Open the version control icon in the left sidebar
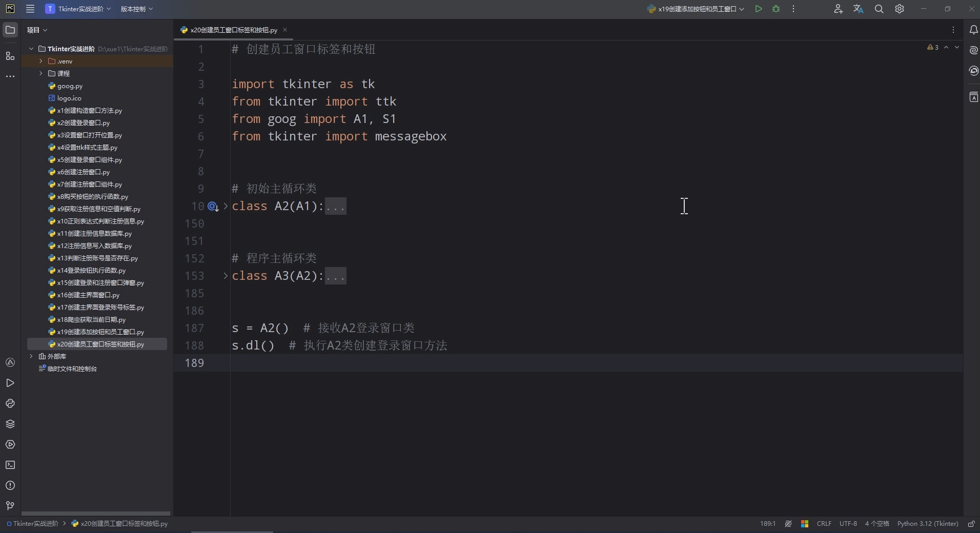 [x=10, y=506]
